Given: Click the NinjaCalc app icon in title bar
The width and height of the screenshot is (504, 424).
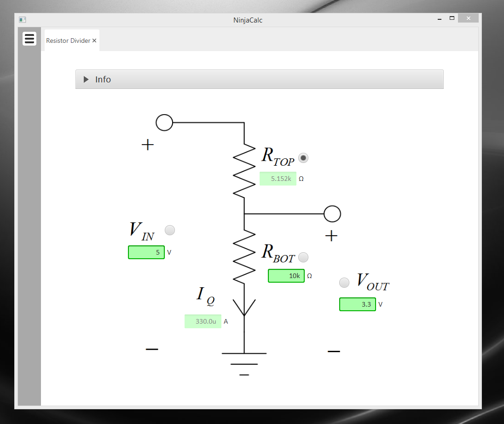Looking at the screenshot, I should pos(22,20).
